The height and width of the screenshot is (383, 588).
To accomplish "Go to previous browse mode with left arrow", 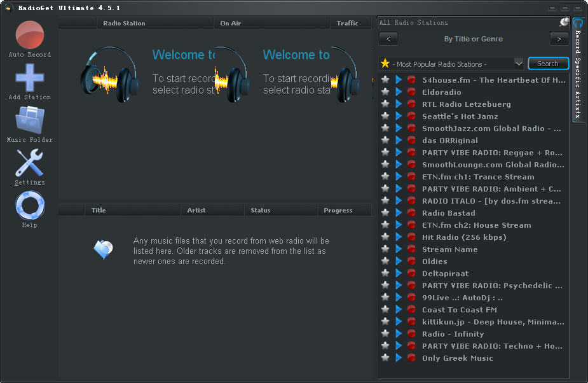I will pos(388,39).
